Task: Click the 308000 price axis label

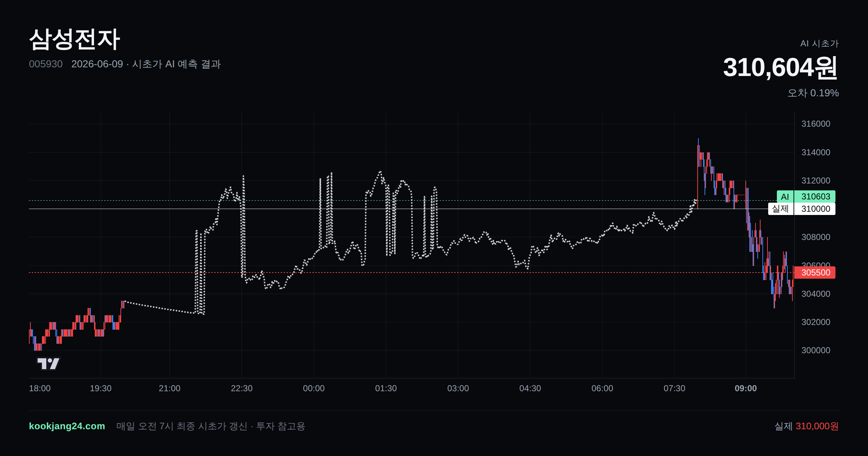Action: tap(816, 237)
